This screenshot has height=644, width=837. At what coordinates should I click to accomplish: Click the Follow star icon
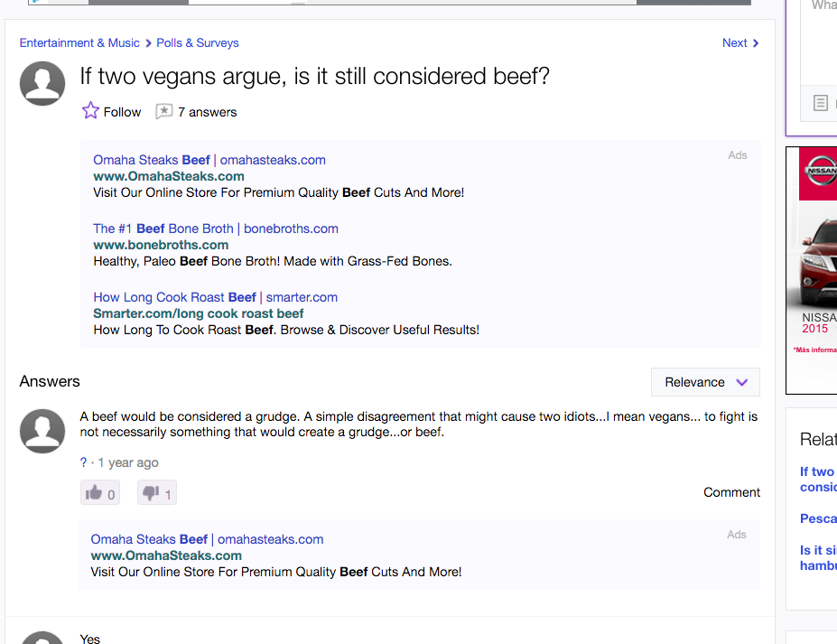coord(90,110)
